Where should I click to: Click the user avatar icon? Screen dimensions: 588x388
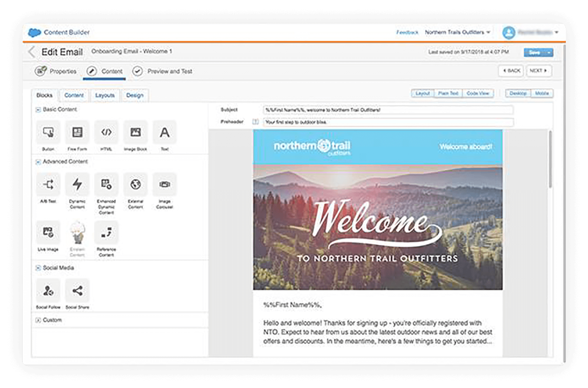[509, 33]
